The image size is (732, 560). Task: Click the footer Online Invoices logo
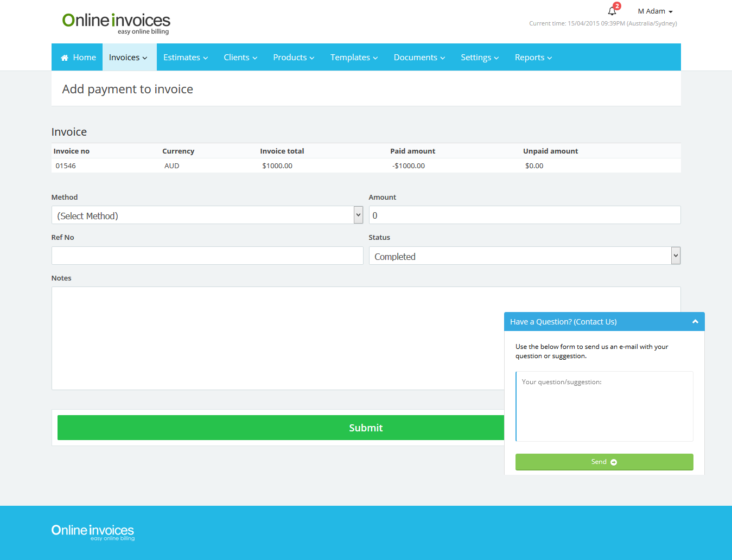tap(93, 532)
